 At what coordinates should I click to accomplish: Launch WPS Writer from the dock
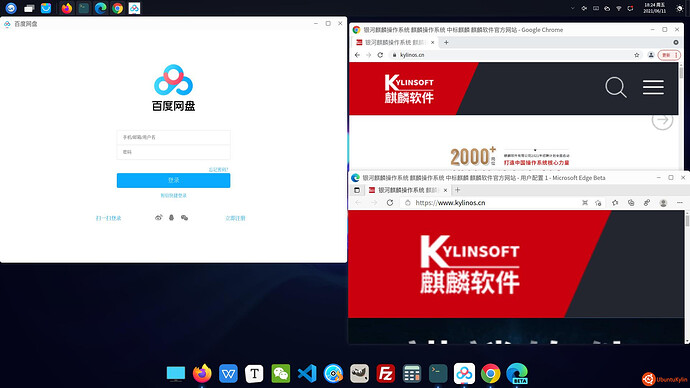coord(228,373)
